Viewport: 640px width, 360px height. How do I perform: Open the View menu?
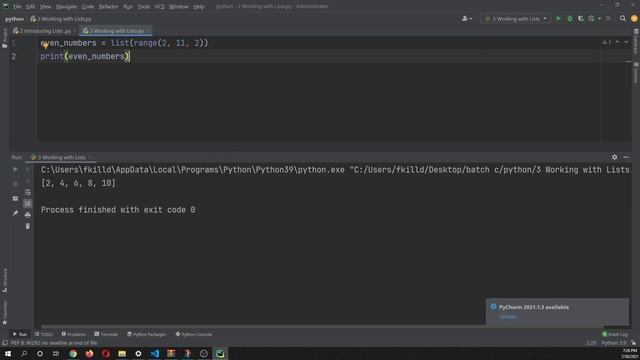45,7
